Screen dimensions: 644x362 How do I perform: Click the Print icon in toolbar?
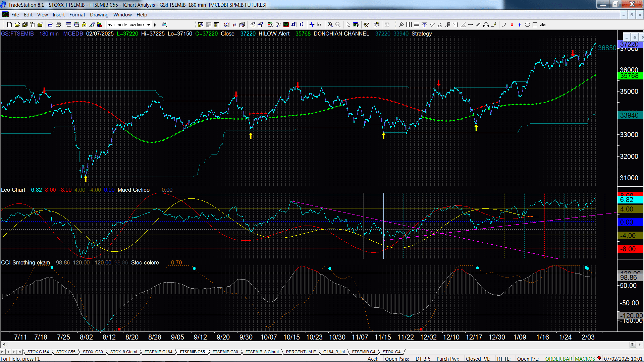tap(58, 25)
